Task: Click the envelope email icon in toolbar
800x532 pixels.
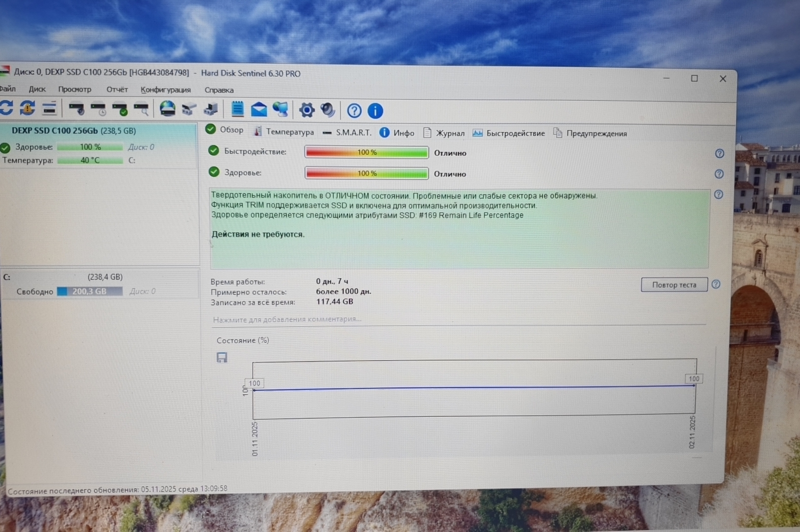Action: 259,109
